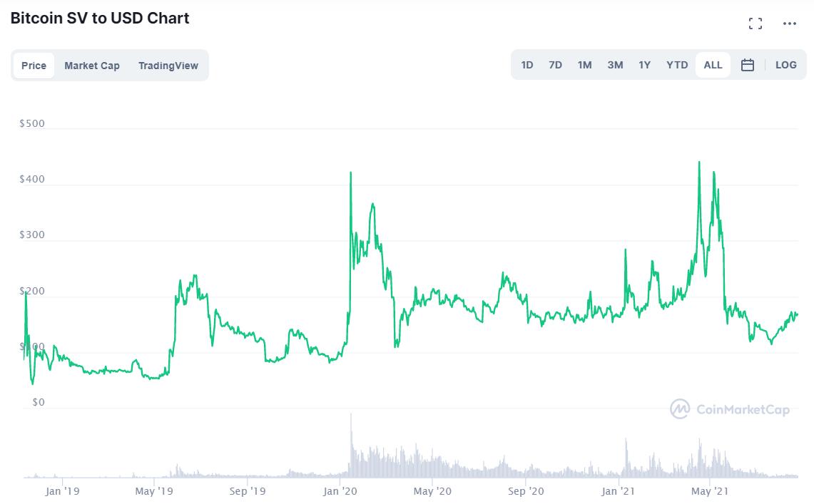The width and height of the screenshot is (814, 504).
Task: Click the price peak near May '21
Action: 700,163
